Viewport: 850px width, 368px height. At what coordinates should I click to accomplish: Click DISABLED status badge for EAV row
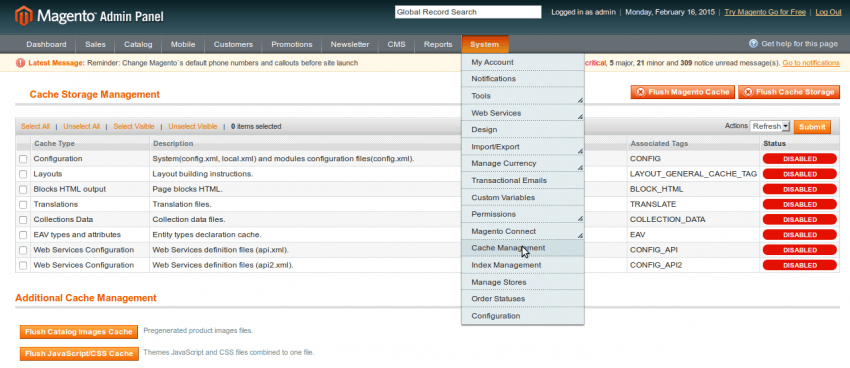[x=800, y=235]
